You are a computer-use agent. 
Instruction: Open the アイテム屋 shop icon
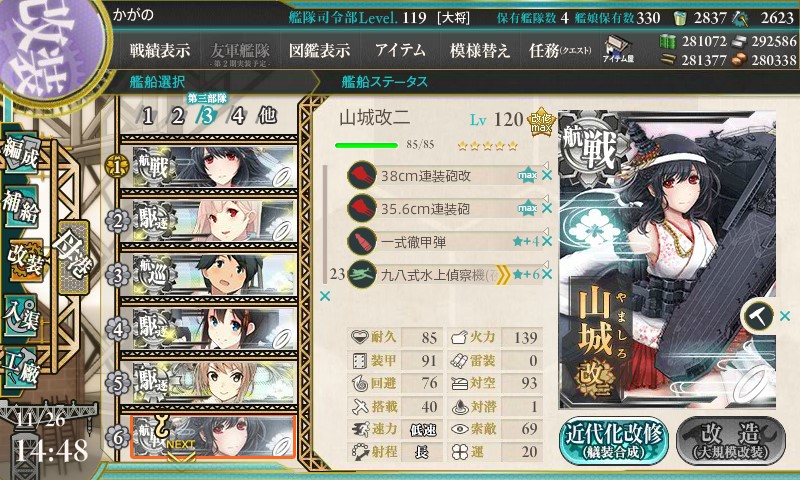tap(618, 50)
